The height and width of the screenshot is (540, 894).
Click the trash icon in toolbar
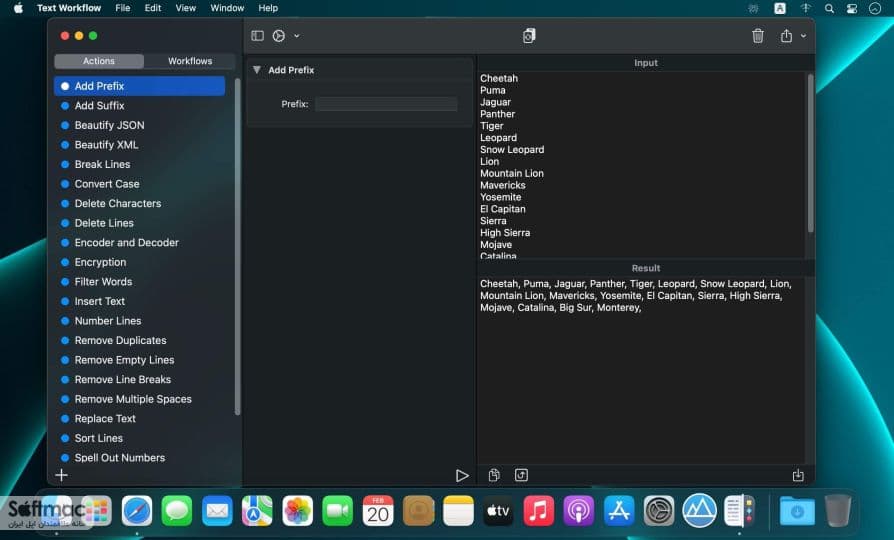[758, 36]
